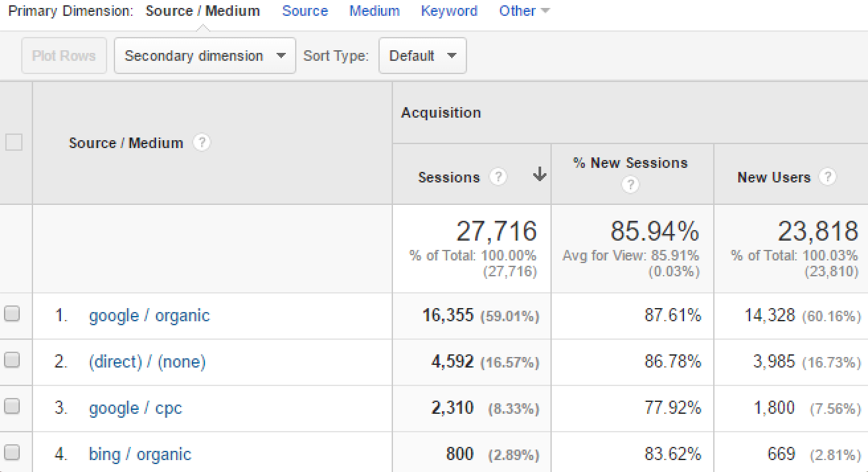Toggle the select-all rows checkbox in header
The image size is (868, 472).
(x=14, y=142)
